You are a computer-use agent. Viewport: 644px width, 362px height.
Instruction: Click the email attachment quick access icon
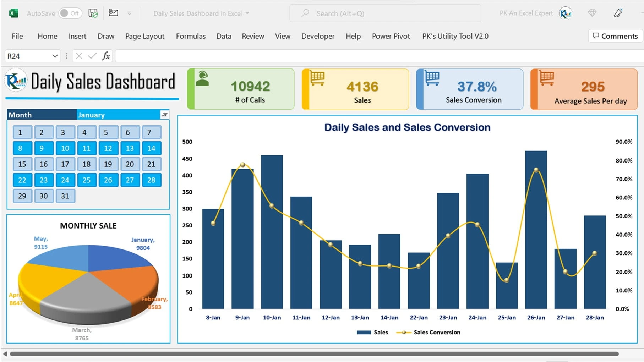[113, 13]
